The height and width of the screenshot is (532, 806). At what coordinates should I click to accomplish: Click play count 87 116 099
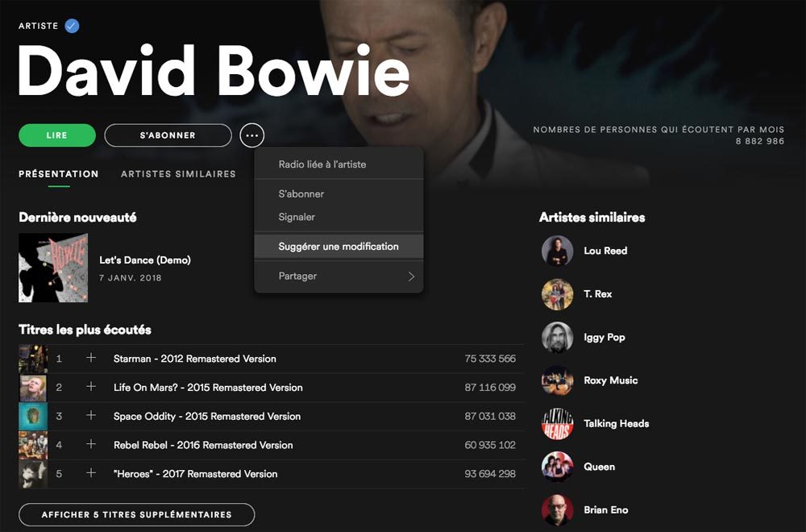[x=490, y=388]
